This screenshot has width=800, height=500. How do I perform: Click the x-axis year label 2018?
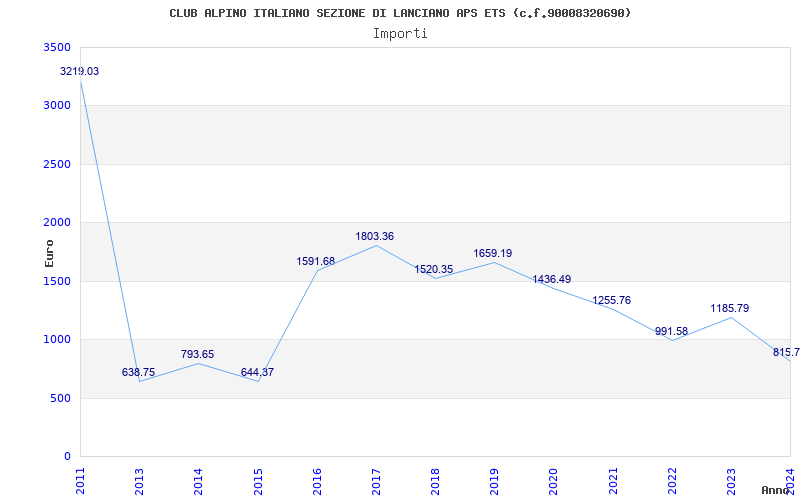[x=436, y=482]
